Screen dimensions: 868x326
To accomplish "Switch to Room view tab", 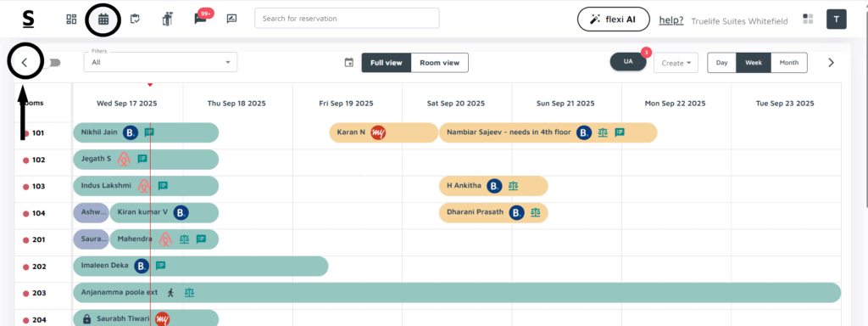I will 440,63.
